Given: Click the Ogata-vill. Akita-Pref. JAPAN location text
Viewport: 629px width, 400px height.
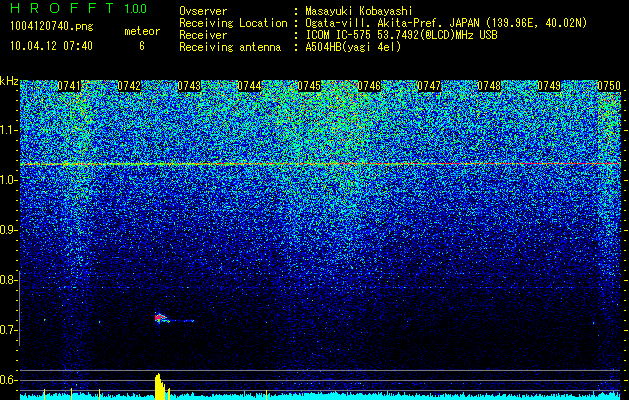Looking at the screenshot, I should pos(446,23).
